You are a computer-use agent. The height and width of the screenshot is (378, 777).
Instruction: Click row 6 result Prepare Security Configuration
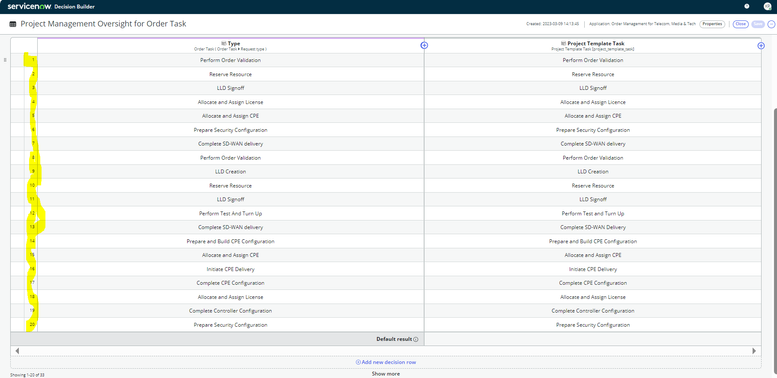593,130
